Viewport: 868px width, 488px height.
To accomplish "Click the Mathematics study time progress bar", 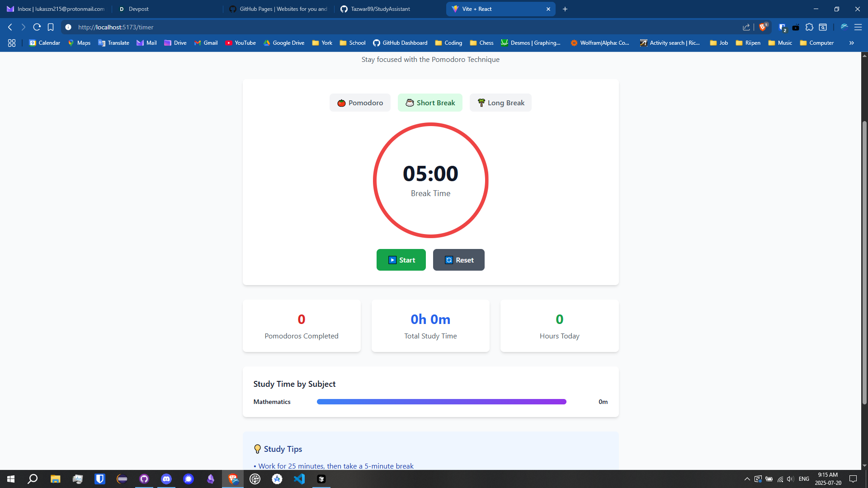I will pos(441,402).
